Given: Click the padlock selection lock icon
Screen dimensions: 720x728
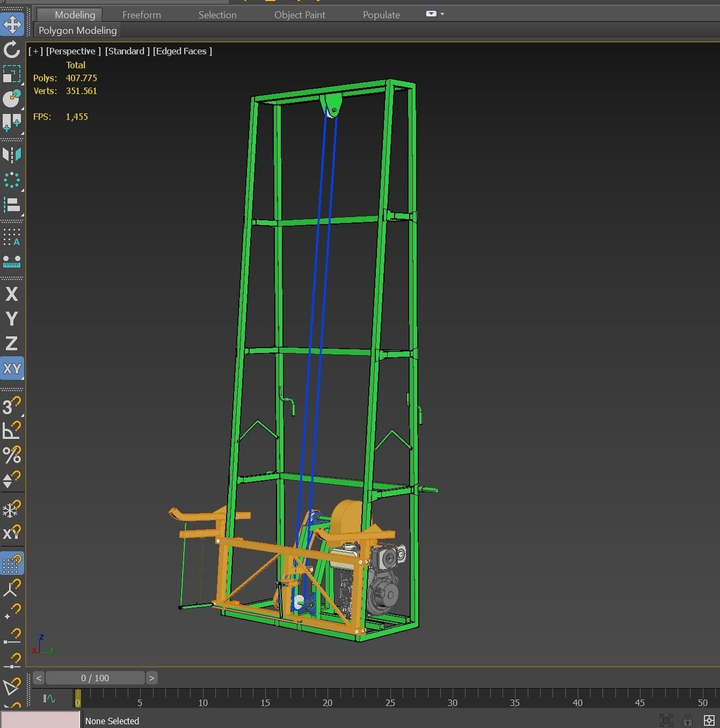Looking at the screenshot, I should point(687,720).
